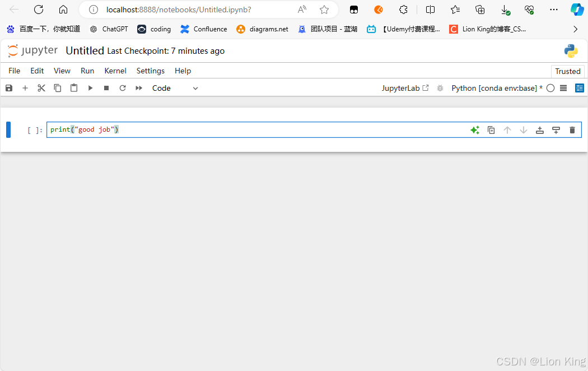Restart the kernel with the circular arrow icon
The width and height of the screenshot is (588, 371).
[123, 88]
